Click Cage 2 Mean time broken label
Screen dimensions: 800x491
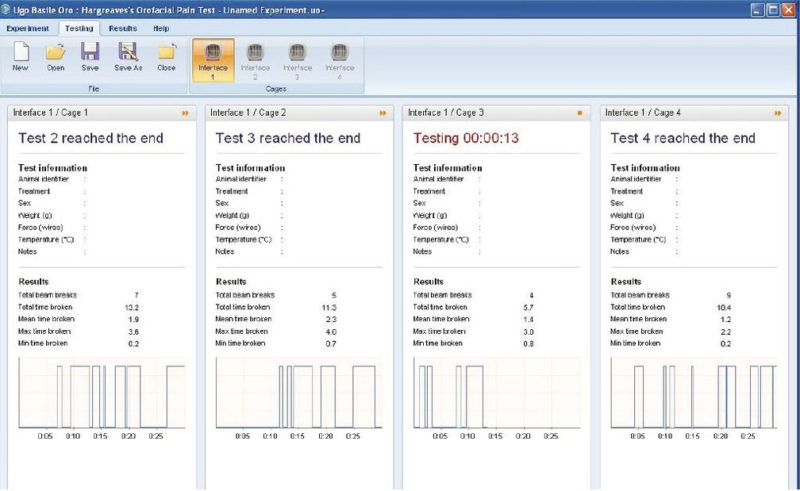tap(243, 319)
